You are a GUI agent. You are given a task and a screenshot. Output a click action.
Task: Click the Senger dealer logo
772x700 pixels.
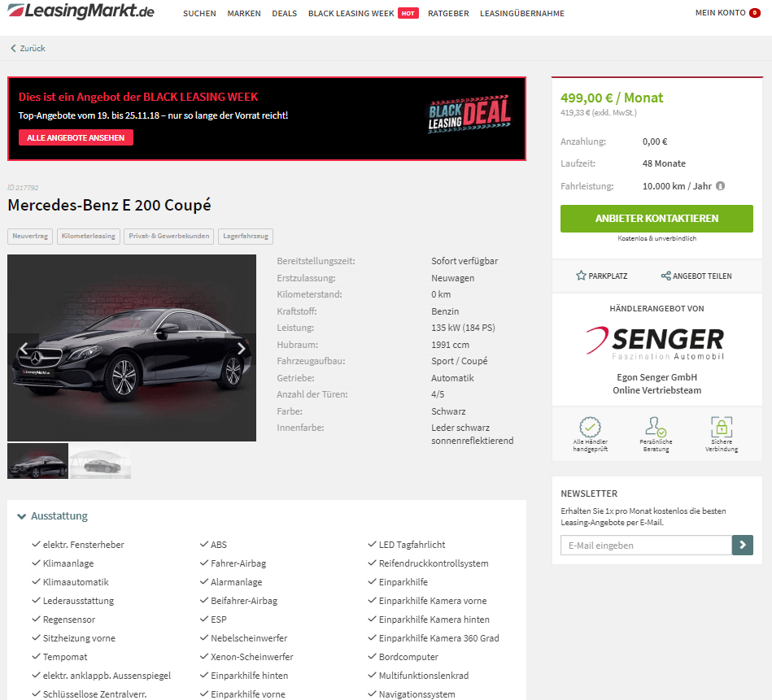[x=655, y=343]
